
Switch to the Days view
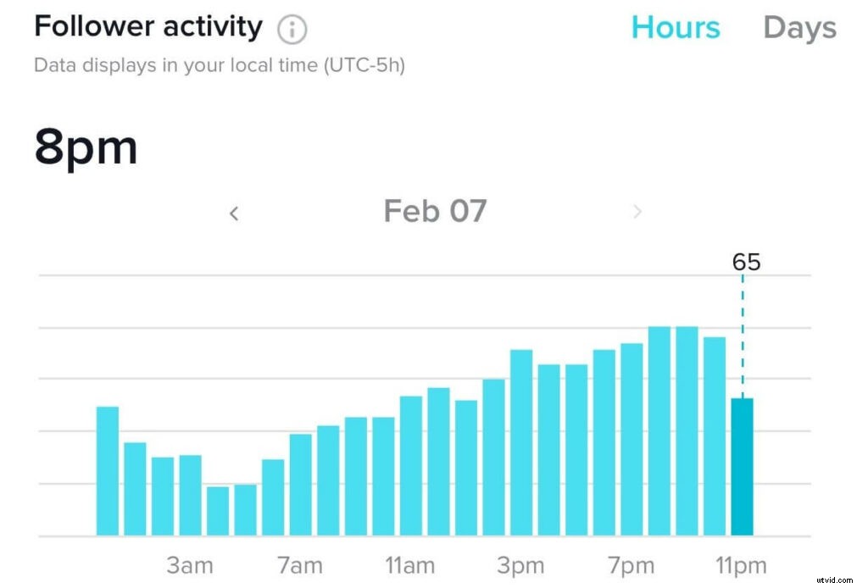(798, 27)
